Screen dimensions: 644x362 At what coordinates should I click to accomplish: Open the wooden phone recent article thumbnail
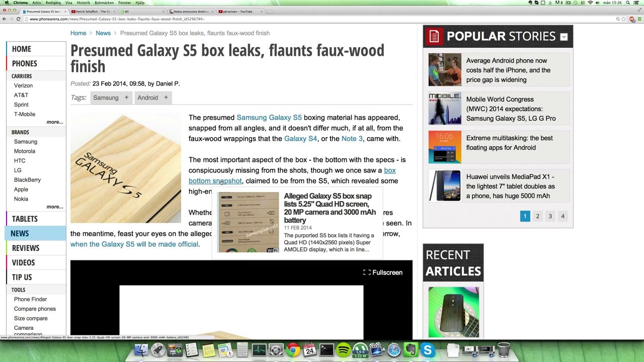(x=454, y=312)
